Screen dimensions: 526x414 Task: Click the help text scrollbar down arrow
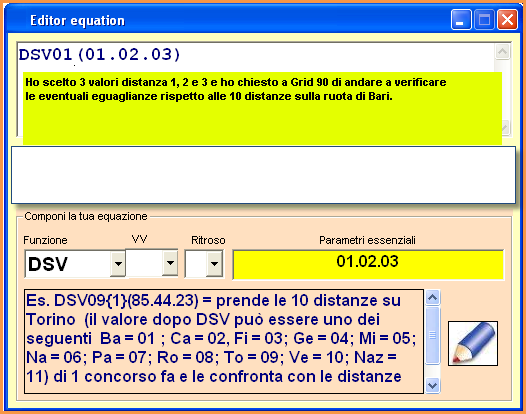(432, 385)
